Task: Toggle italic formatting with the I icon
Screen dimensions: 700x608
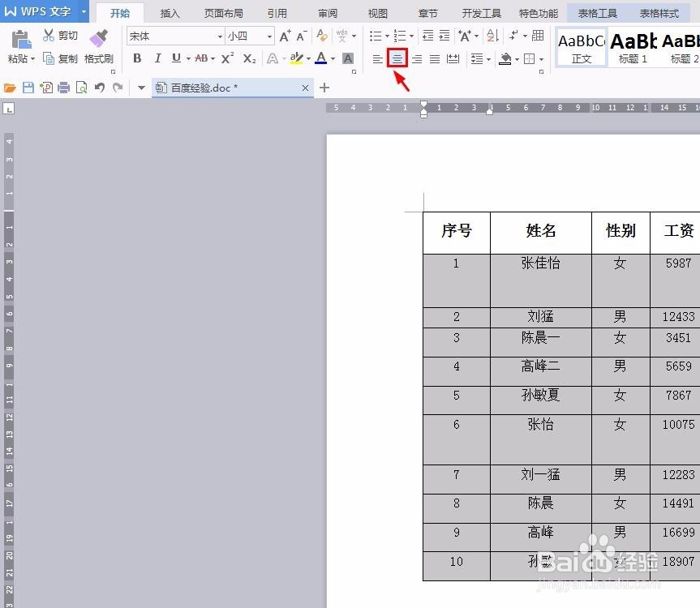Action: (x=157, y=58)
